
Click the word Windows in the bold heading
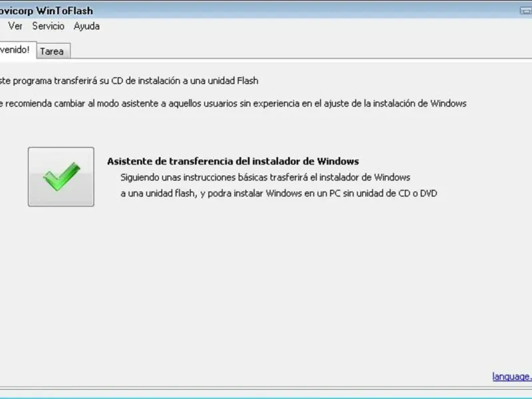[x=338, y=161]
